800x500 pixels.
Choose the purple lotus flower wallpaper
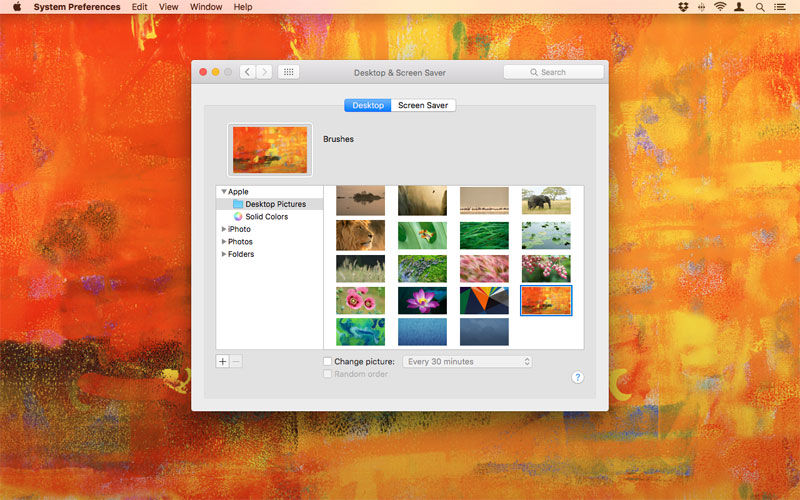[422, 300]
